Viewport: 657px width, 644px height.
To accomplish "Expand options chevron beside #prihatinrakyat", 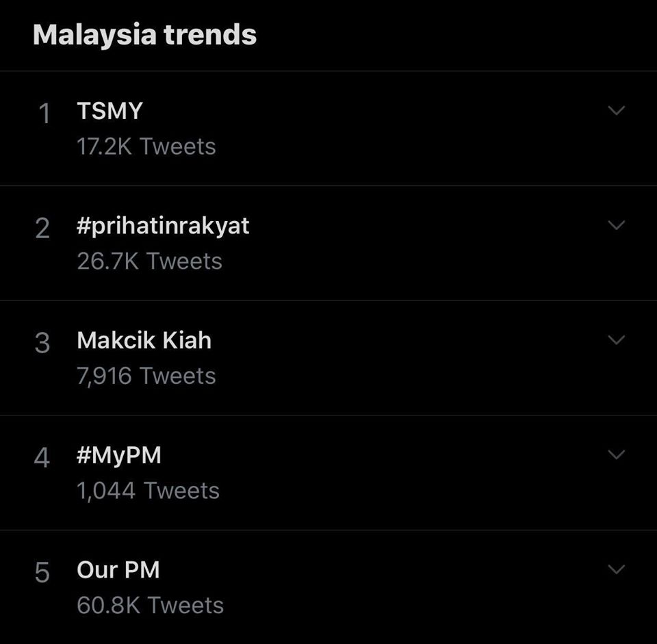I will point(616,225).
